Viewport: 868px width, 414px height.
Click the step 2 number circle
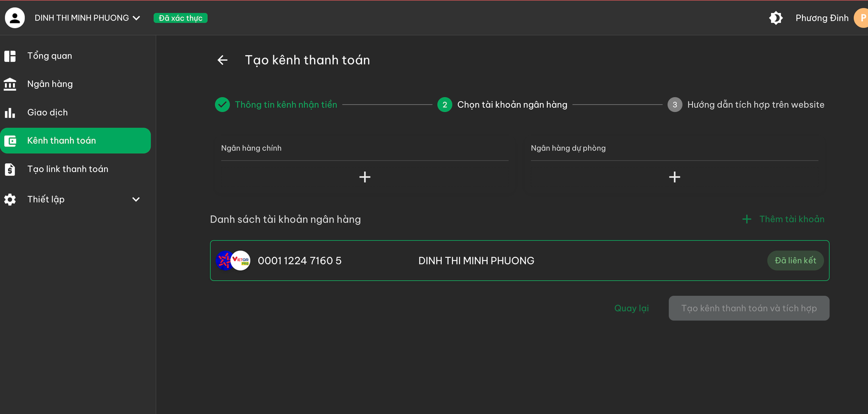point(445,105)
